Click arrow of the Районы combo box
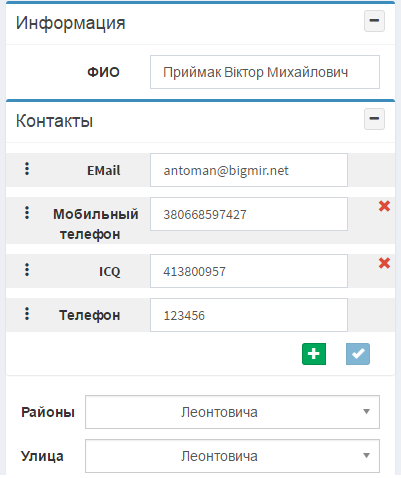 coord(366,412)
